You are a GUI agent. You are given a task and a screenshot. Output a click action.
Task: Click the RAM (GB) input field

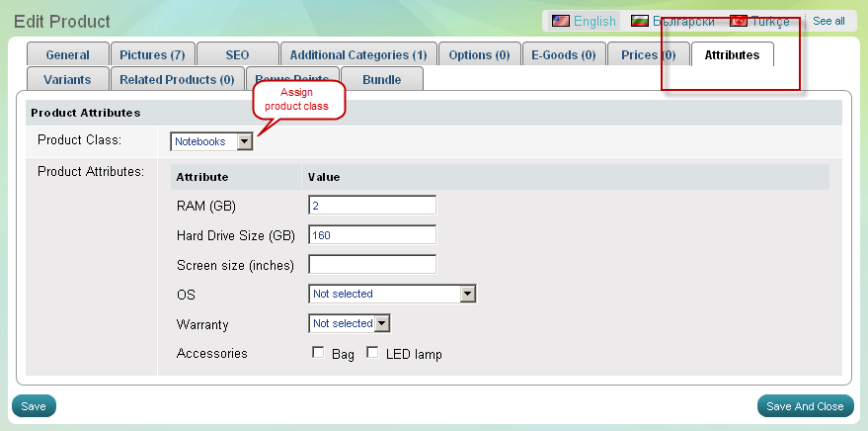click(372, 206)
